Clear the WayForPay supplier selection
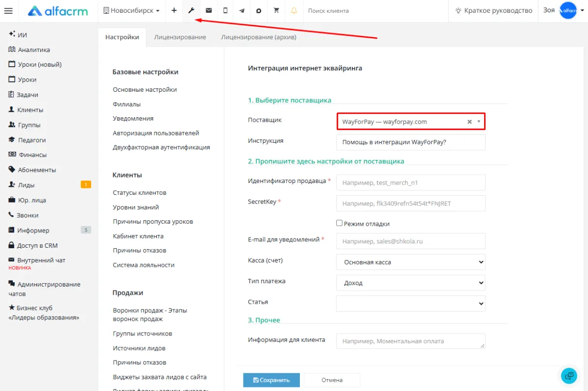This screenshot has width=588, height=391. (x=469, y=122)
